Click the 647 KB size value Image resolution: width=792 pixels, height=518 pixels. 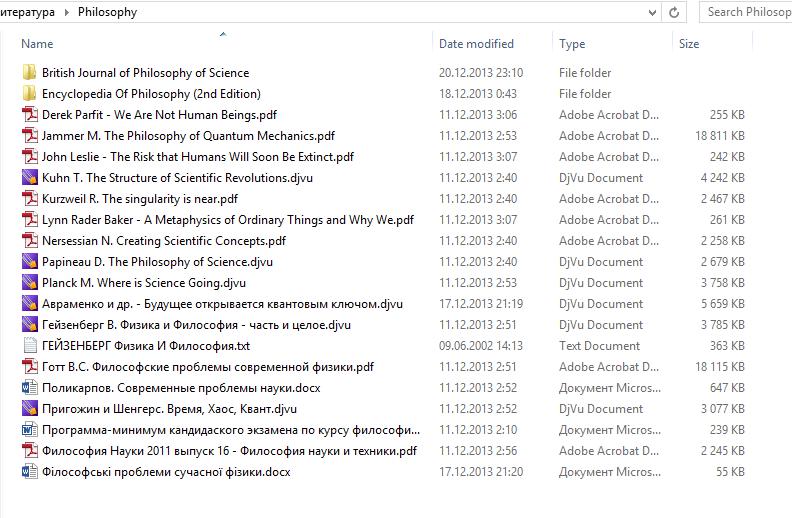pyautogui.click(x=727, y=388)
